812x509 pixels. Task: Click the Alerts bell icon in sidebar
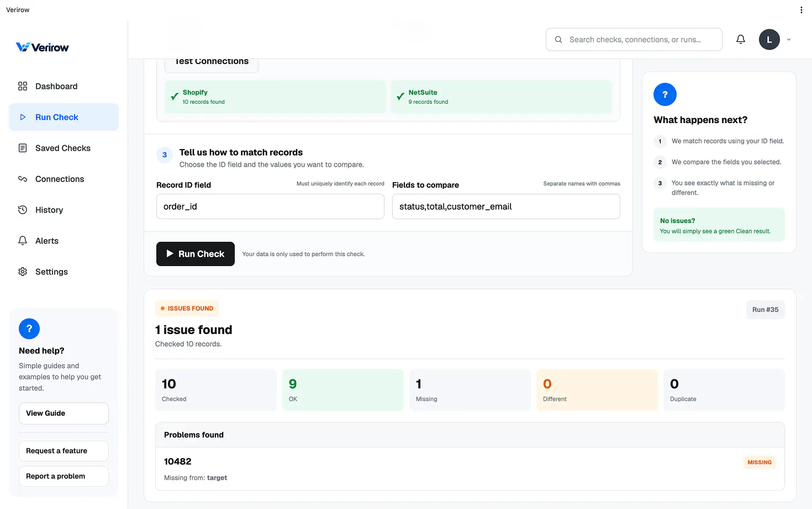click(x=23, y=241)
